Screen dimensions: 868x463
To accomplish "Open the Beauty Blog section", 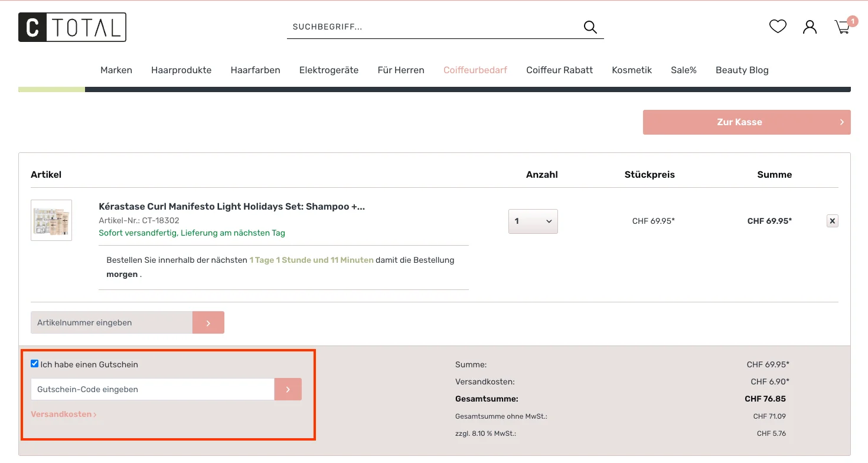I will [742, 70].
